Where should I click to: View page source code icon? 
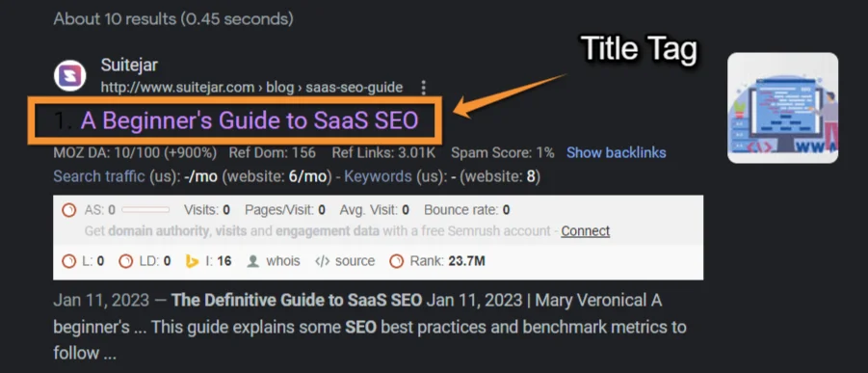[322, 260]
